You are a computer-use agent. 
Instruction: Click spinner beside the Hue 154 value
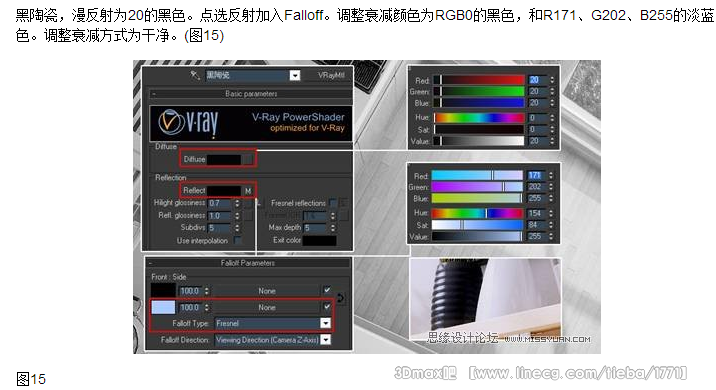tap(551, 213)
